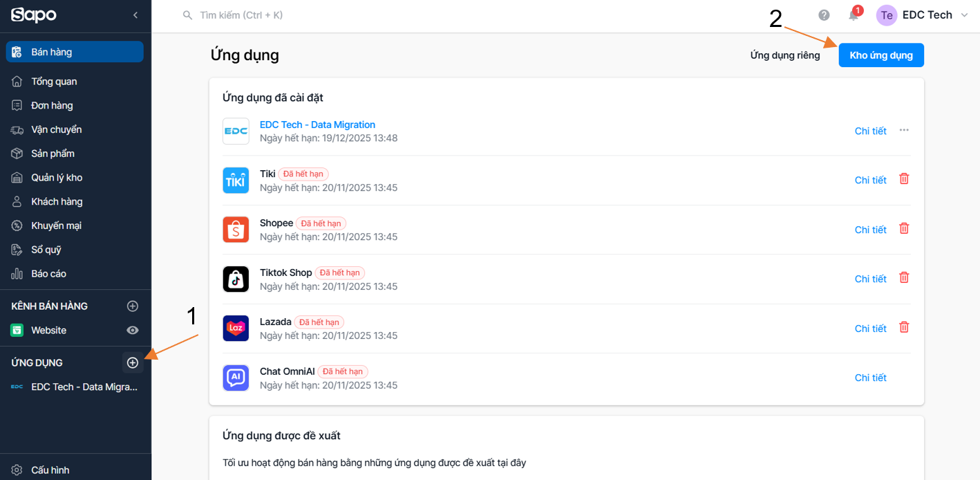Click the Khách hàng person icon
Image resolution: width=980 pixels, height=480 pixels.
17,202
